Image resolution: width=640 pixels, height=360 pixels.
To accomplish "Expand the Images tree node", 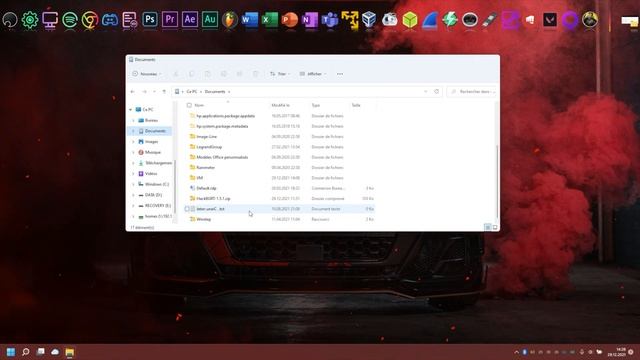I will pos(133,142).
